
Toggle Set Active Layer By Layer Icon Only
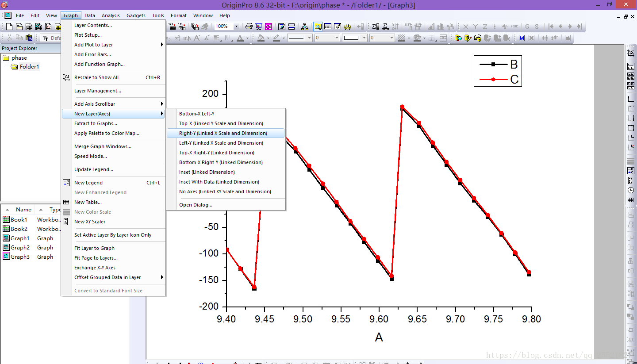point(113,235)
